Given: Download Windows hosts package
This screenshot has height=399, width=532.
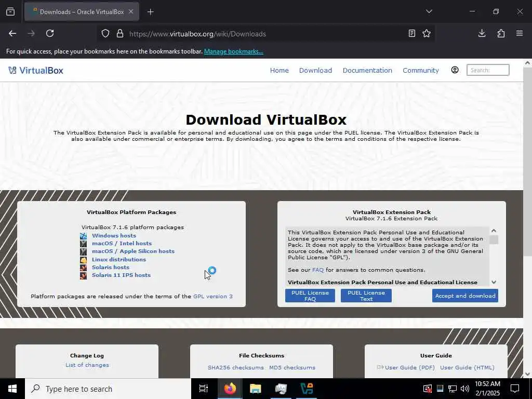Looking at the screenshot, I should click(114, 235).
